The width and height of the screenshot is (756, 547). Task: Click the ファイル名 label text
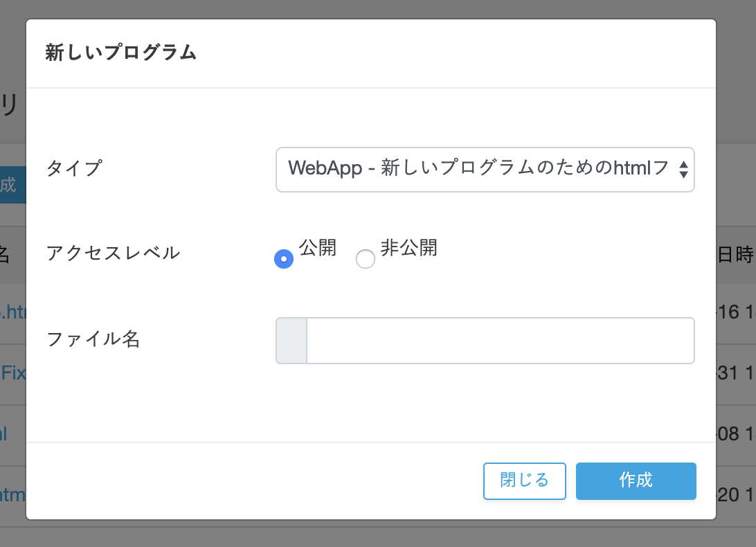pos(93,339)
